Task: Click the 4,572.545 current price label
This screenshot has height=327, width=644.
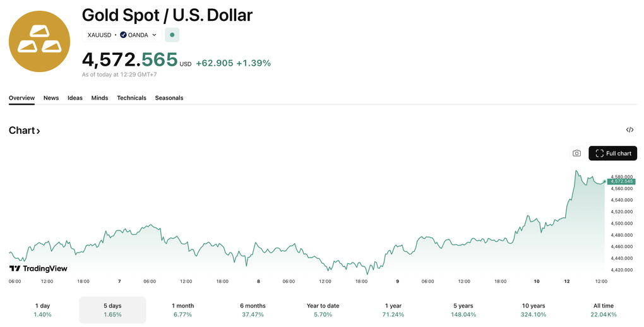Action: pyautogui.click(x=622, y=181)
